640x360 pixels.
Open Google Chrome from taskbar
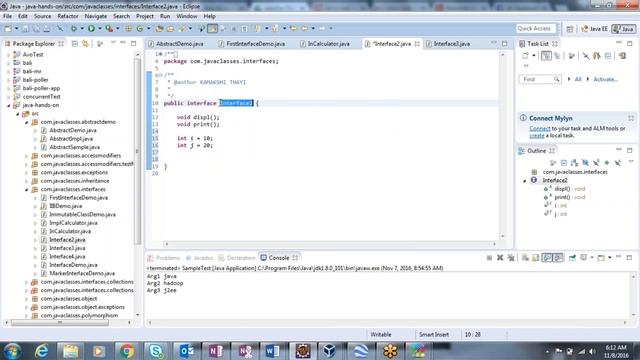coord(127,351)
